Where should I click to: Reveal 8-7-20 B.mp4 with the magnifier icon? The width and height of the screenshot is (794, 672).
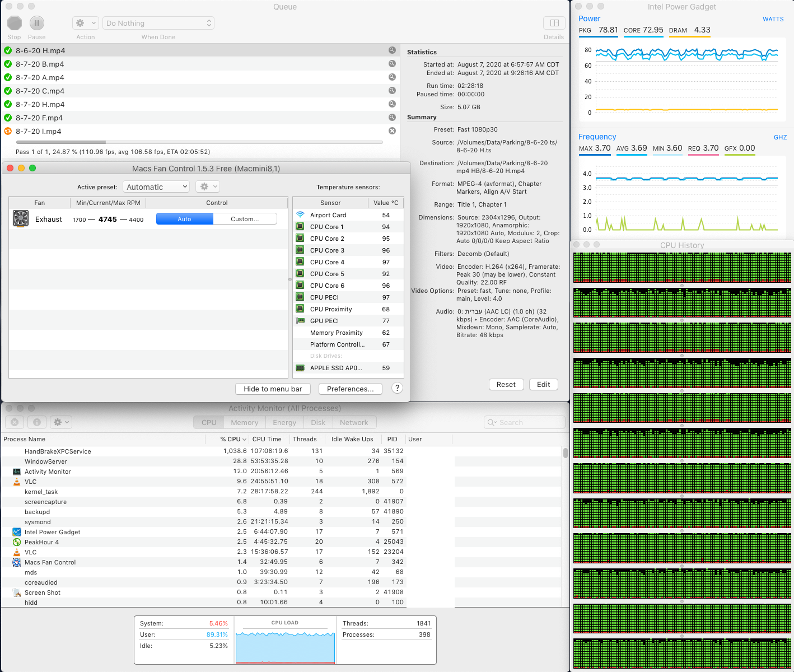(x=392, y=64)
